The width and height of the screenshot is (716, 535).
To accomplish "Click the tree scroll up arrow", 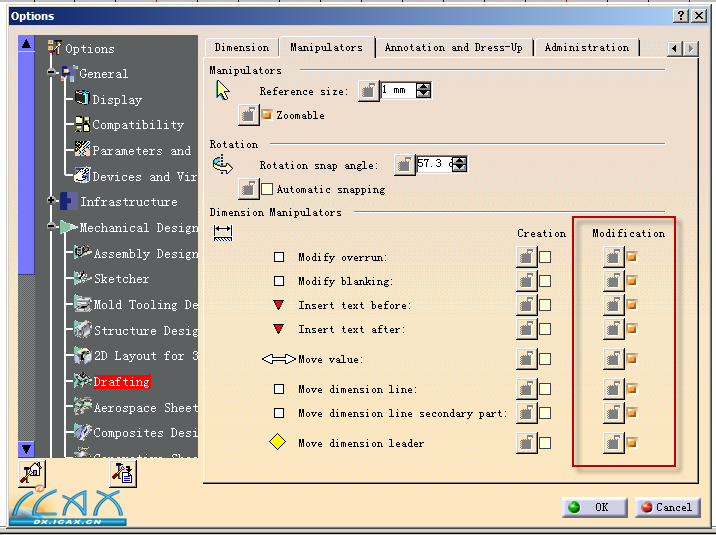I will click(x=26, y=44).
